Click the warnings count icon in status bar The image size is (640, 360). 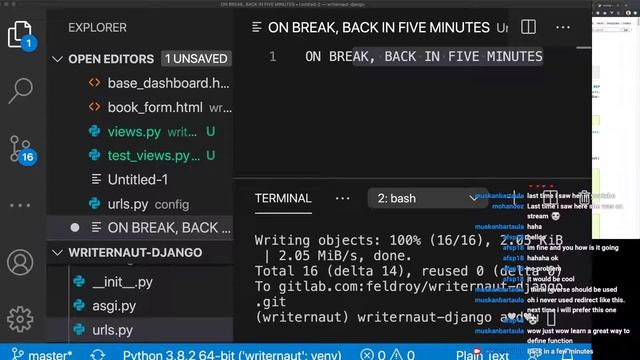[396, 354]
